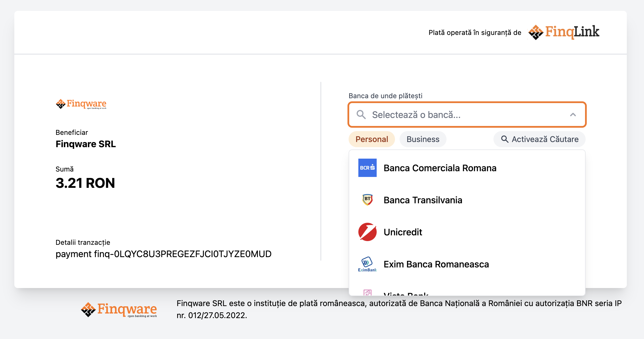Click the Unicredit red logo icon
Screen dimensions: 644x339
coord(367,232)
